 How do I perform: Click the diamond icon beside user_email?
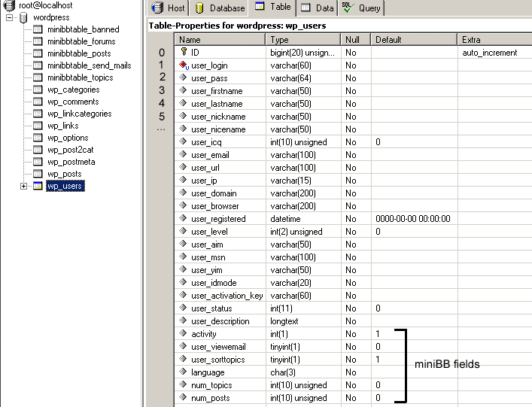(x=183, y=153)
